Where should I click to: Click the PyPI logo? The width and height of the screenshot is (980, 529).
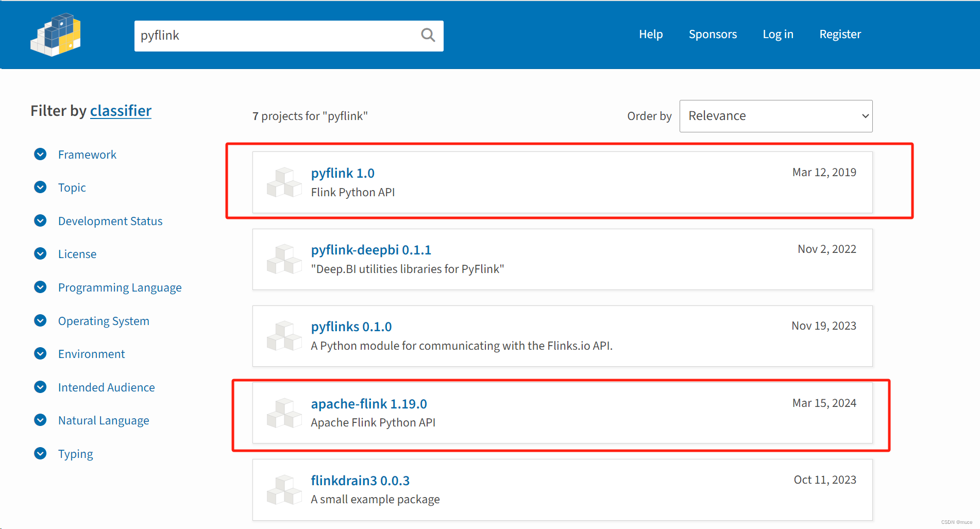(x=55, y=34)
